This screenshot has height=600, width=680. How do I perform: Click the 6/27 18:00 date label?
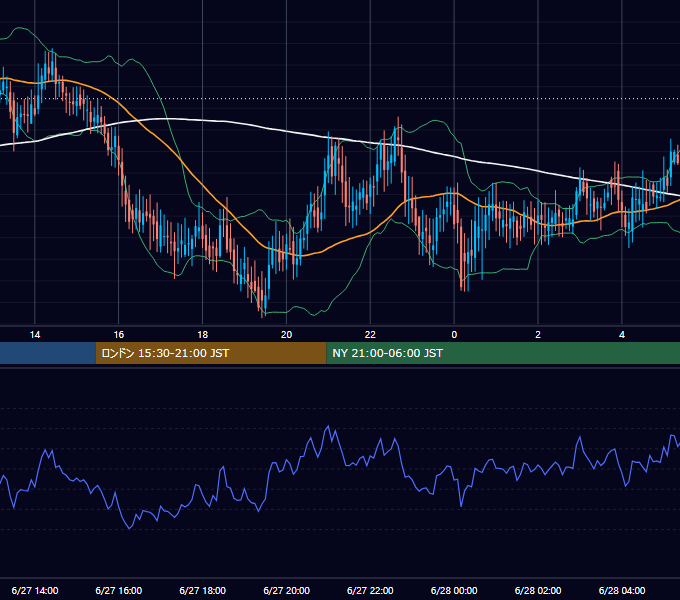point(203,590)
